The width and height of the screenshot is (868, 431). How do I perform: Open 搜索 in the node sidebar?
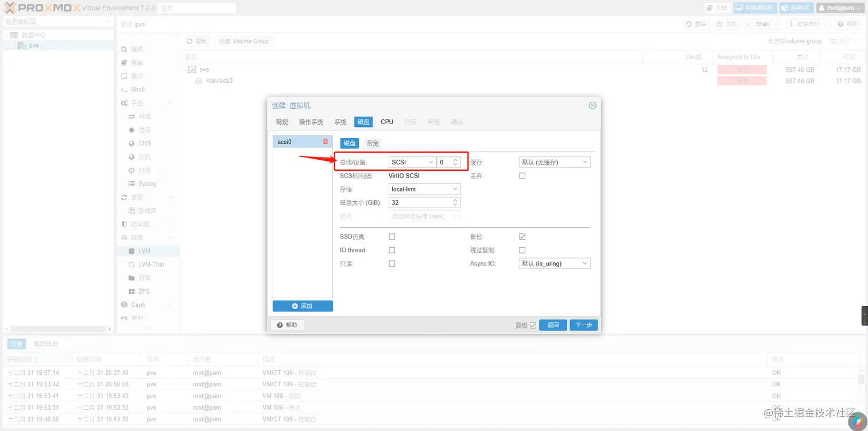click(x=137, y=49)
